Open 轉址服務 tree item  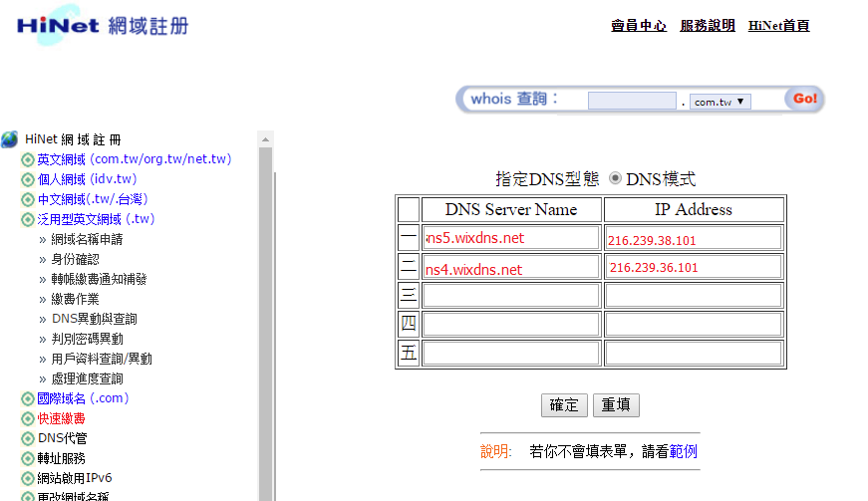(x=61, y=458)
